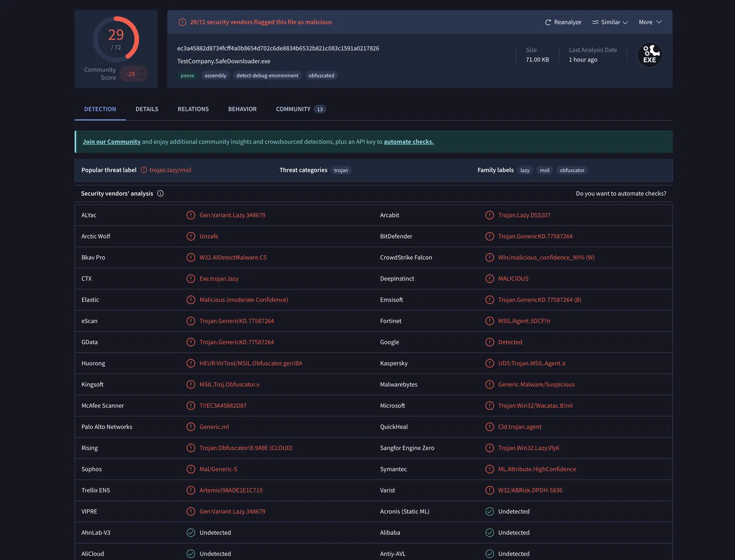Expand the More options menu
Image resolution: width=735 pixels, height=560 pixels.
click(x=650, y=22)
